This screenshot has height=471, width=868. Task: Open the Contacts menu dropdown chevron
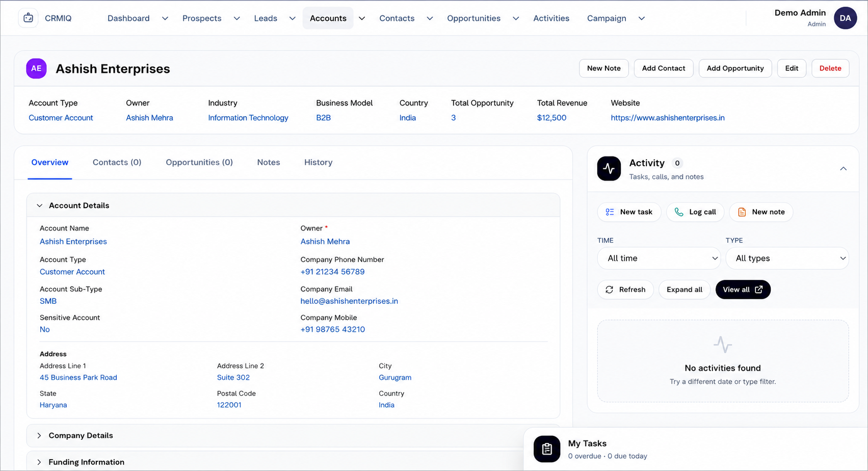430,18
